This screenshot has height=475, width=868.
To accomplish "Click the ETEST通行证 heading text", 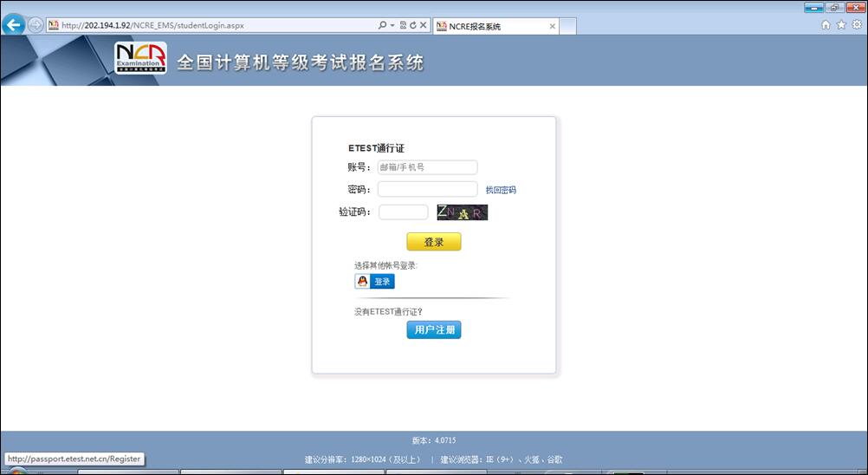I will tap(377, 148).
